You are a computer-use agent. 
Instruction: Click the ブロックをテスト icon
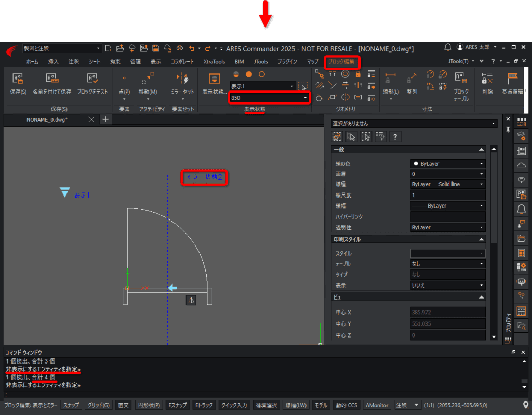pos(92,79)
